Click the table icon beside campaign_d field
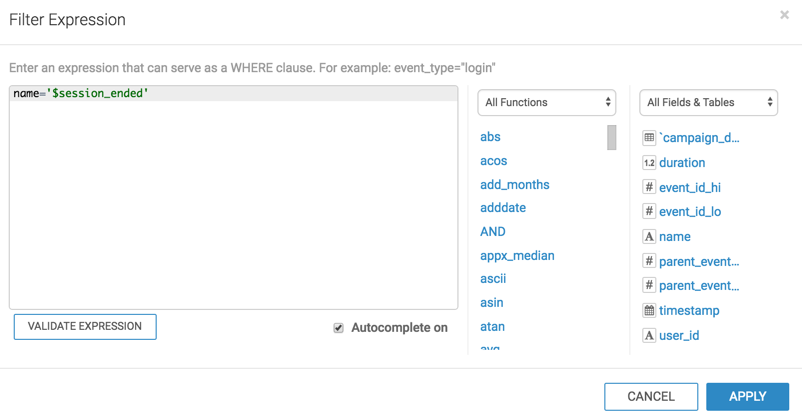Screen dimensions: 802x420 pyautogui.click(x=649, y=138)
